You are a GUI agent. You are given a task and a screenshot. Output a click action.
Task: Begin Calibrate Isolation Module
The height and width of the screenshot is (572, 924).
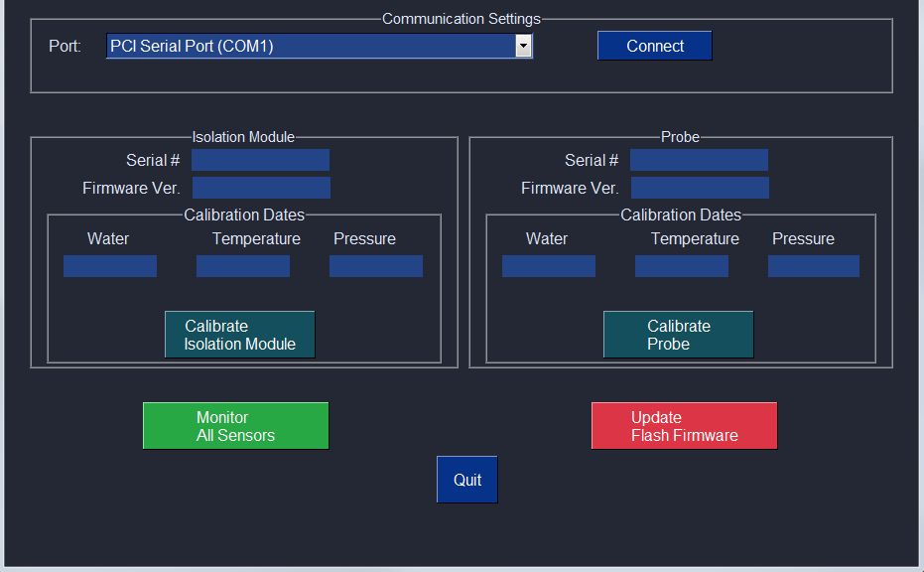[x=239, y=334]
